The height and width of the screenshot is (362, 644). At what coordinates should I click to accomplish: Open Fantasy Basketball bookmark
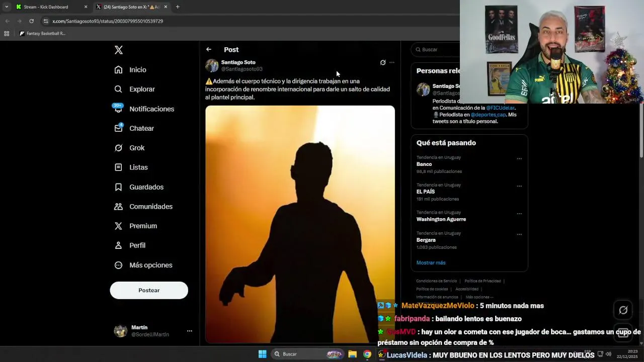(x=42, y=34)
